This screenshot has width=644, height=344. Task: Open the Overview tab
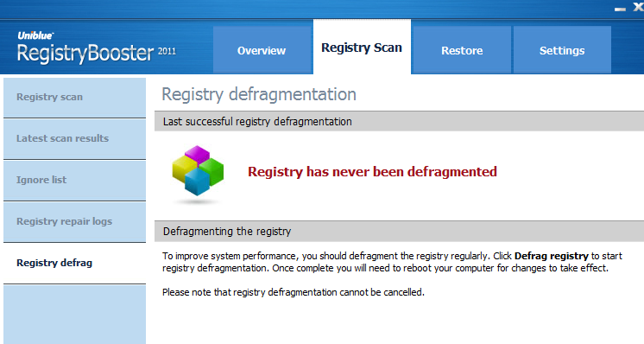pyautogui.click(x=262, y=50)
